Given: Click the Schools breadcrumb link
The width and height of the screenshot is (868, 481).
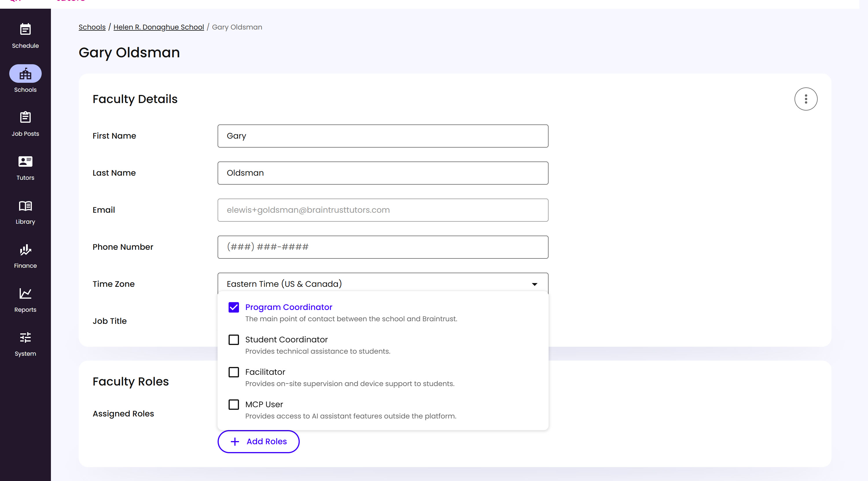Looking at the screenshot, I should point(92,27).
